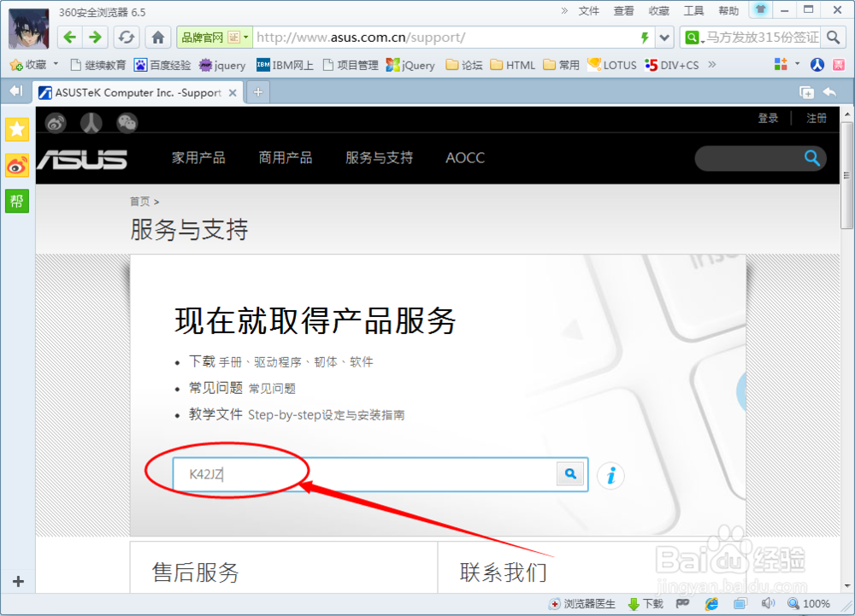Viewport: 855px width, 616px height.
Task: Open the 家用产品 navigation menu
Action: [198, 158]
